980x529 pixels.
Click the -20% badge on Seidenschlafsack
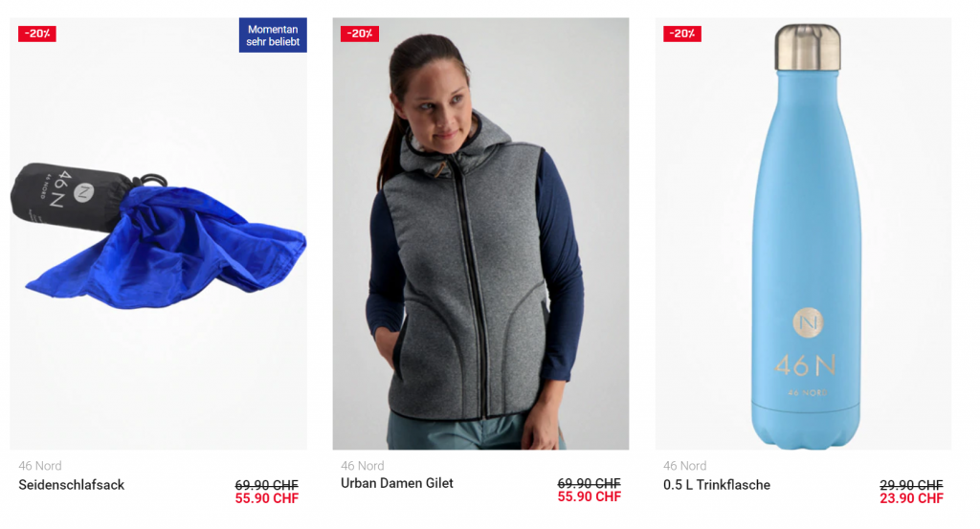point(37,33)
